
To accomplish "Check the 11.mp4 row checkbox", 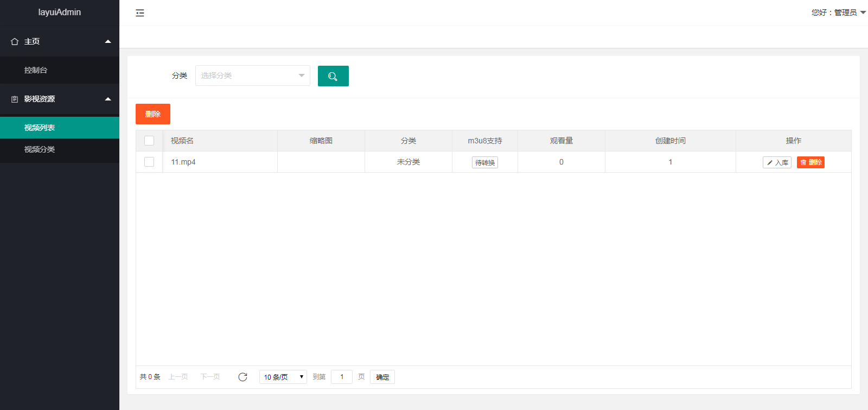I will pyautogui.click(x=149, y=162).
